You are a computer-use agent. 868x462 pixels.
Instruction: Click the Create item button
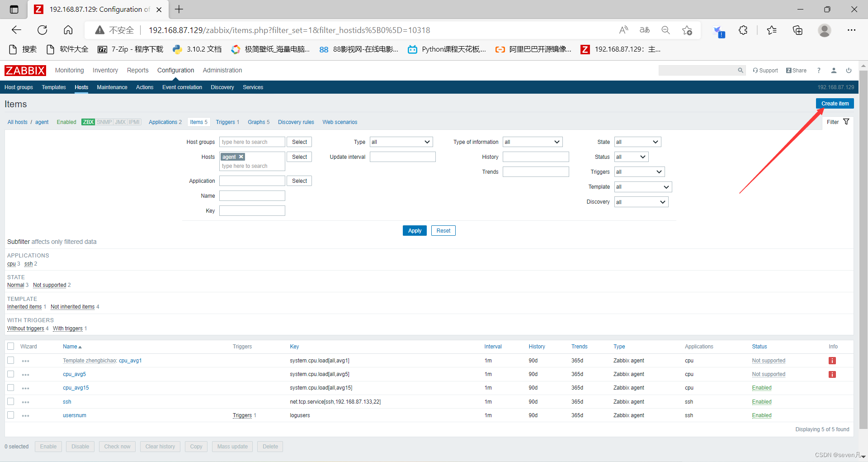(835, 104)
